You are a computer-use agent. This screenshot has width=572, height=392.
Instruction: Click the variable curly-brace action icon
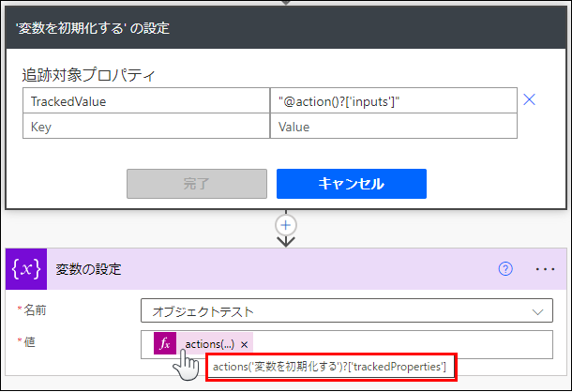tap(26, 269)
